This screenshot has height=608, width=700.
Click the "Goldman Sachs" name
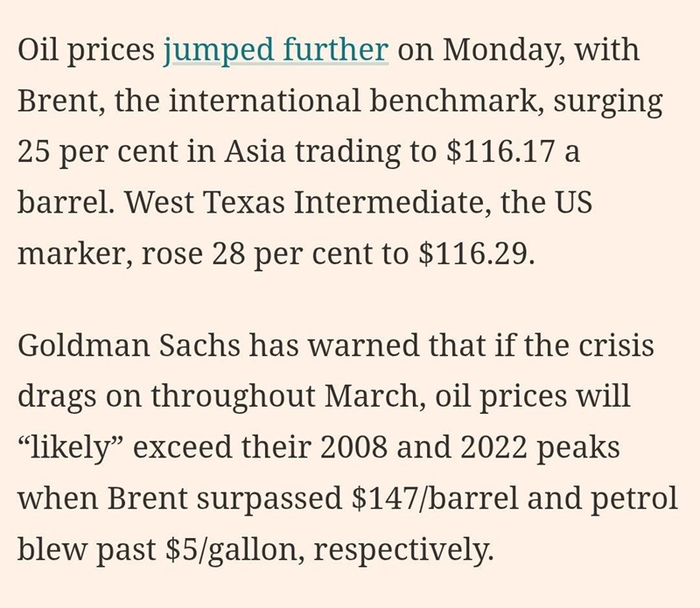[129, 345]
